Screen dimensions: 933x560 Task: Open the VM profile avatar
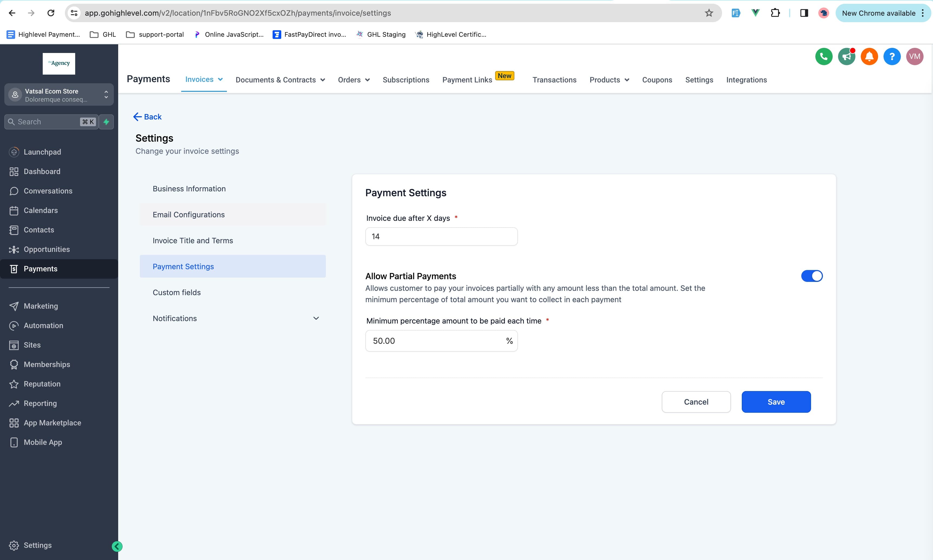coord(915,56)
